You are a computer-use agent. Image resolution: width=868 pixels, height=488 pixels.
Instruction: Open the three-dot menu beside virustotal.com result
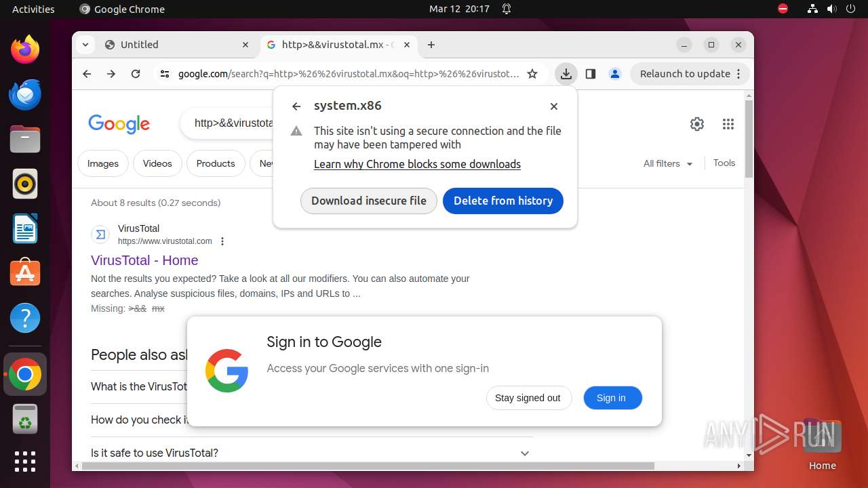(222, 241)
